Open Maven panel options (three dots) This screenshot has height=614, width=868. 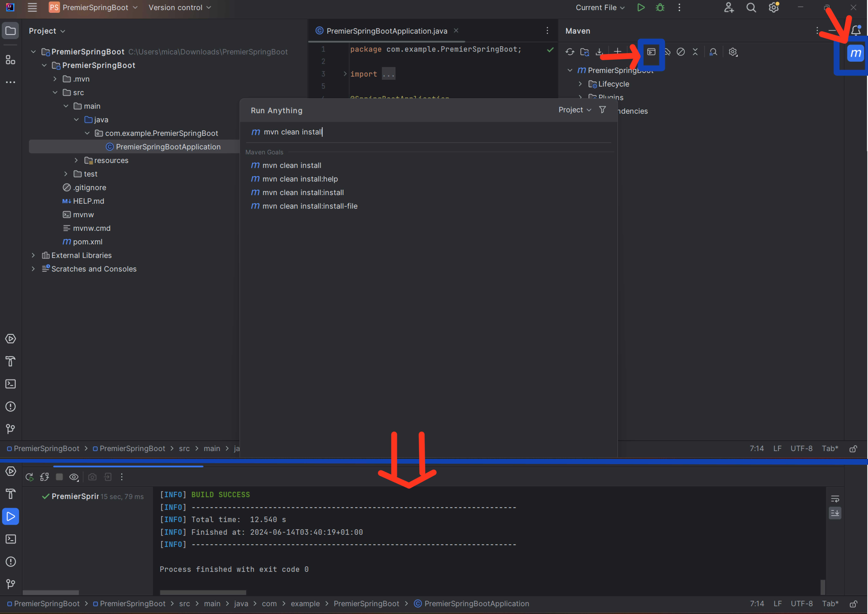817,31
